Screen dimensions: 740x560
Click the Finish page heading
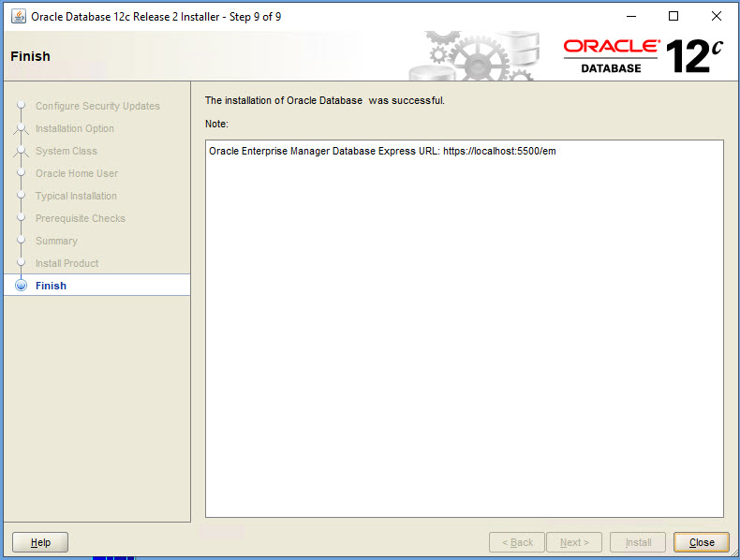[30, 56]
